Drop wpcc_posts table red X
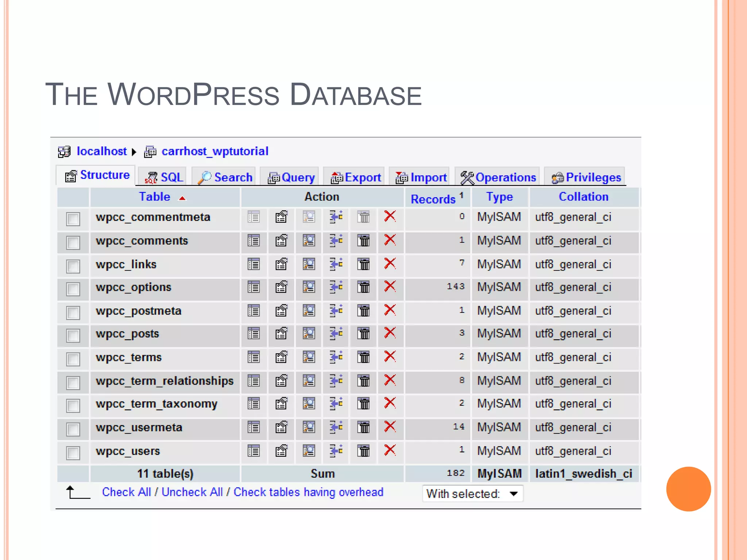Screen dimensions: 747x560 coord(390,332)
